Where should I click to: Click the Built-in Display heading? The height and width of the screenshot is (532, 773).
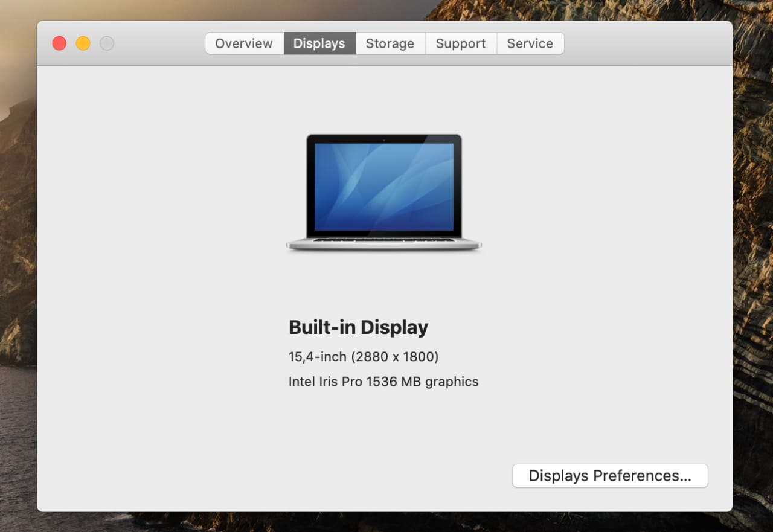pyautogui.click(x=358, y=327)
